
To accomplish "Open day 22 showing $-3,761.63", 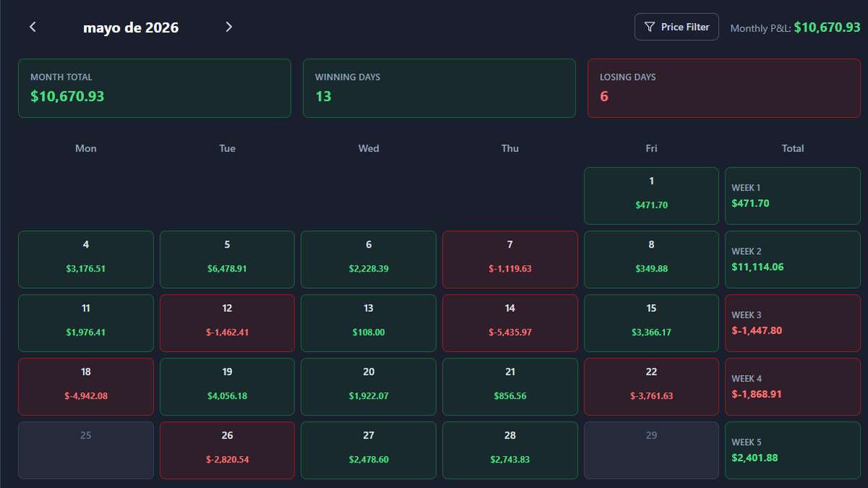I will (x=652, y=387).
